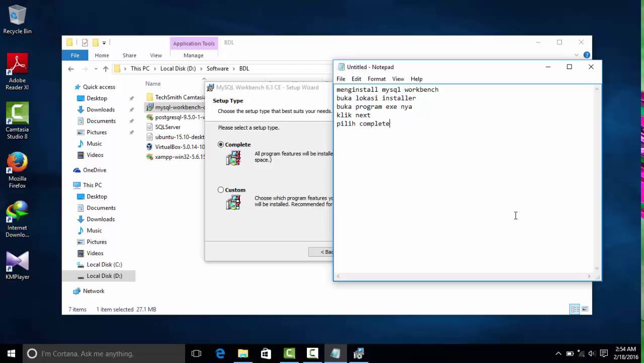Select ubuntu-15.10 desktop file
644x363 pixels.
pyautogui.click(x=175, y=137)
